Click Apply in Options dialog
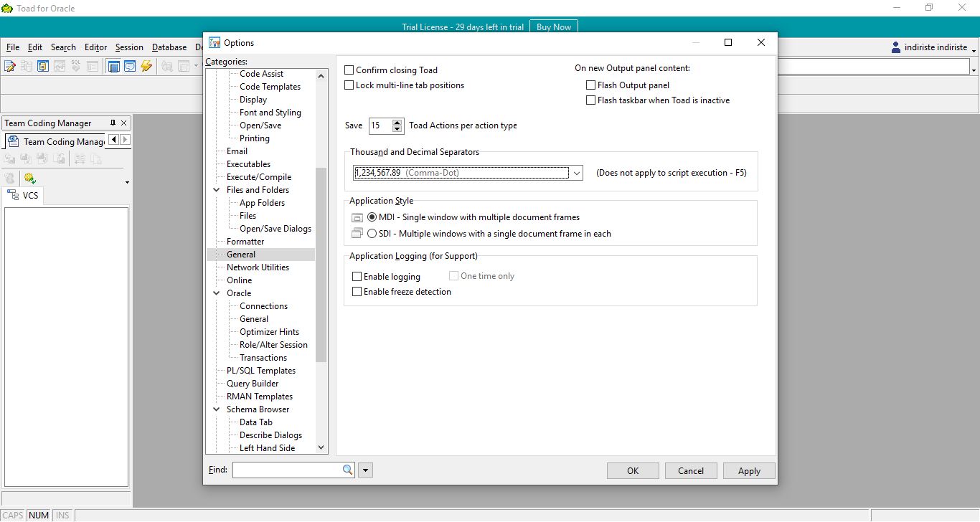Image resolution: width=980 pixels, height=522 pixels. pyautogui.click(x=749, y=470)
